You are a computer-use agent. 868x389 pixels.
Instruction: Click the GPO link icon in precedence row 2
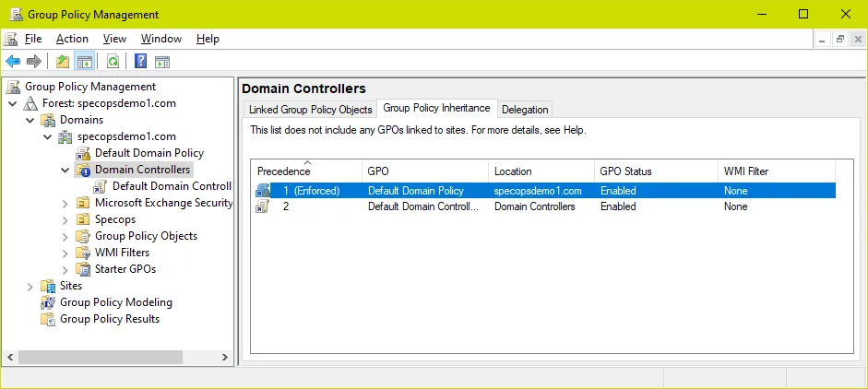[x=262, y=207]
